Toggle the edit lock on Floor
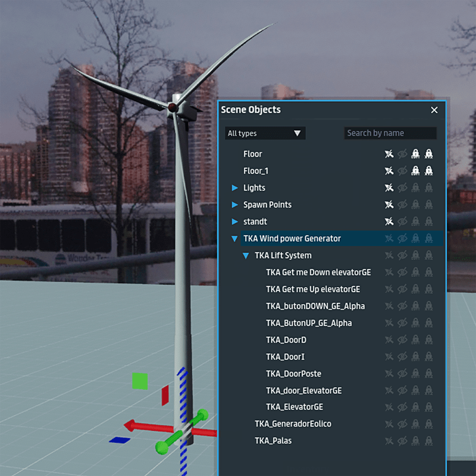The image size is (476, 476). [415, 154]
